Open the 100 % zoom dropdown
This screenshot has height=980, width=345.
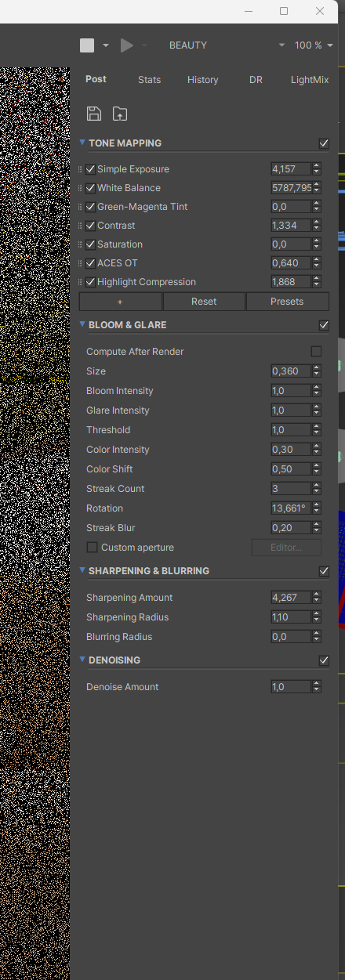click(314, 45)
